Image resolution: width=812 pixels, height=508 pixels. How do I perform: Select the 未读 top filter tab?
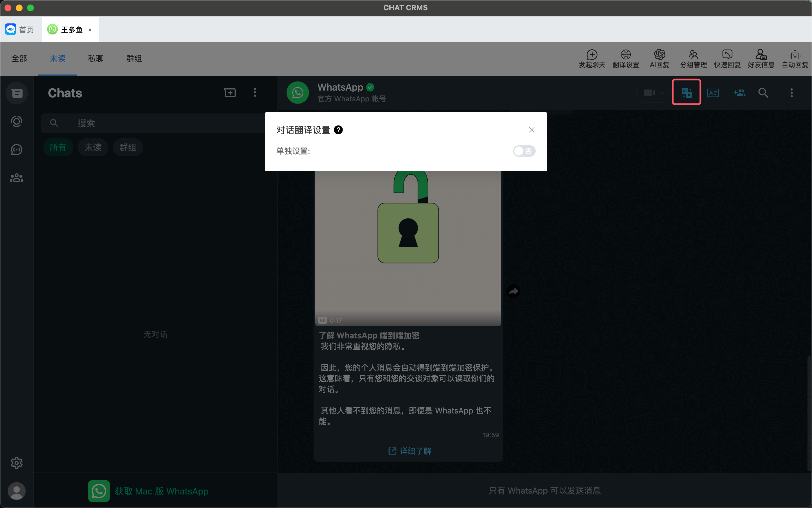pos(58,58)
